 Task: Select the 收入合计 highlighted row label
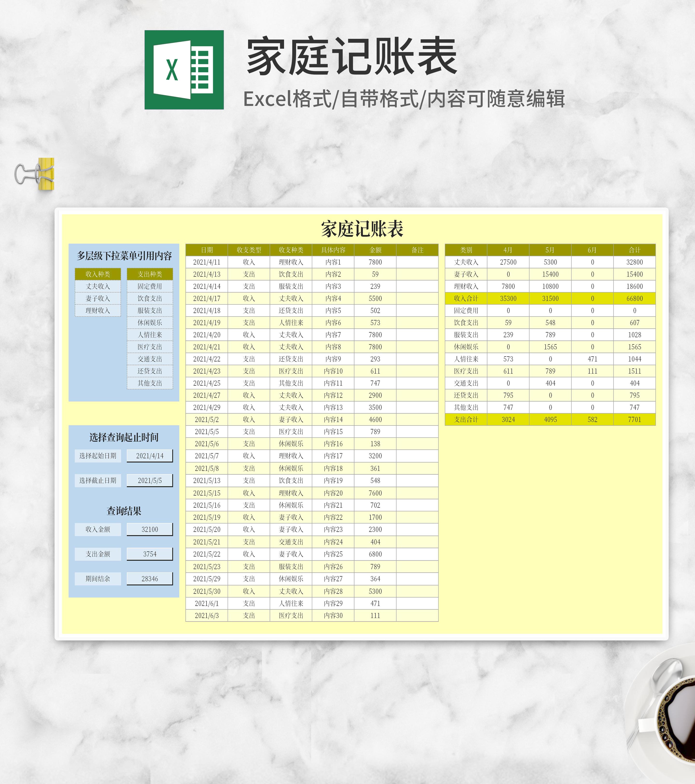coord(466,298)
